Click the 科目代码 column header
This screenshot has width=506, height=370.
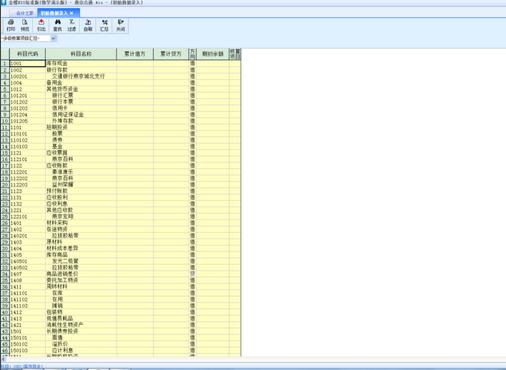(x=27, y=54)
